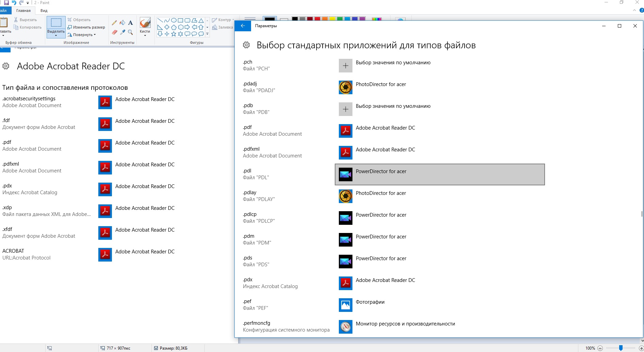Screen dimensions: 644x352
Task: Click the Paint zoom slider handle
Action: pyautogui.click(x=621, y=348)
